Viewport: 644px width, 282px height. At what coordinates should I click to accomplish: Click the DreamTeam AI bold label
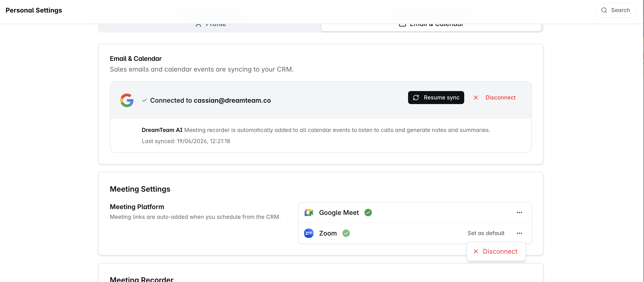(162, 130)
